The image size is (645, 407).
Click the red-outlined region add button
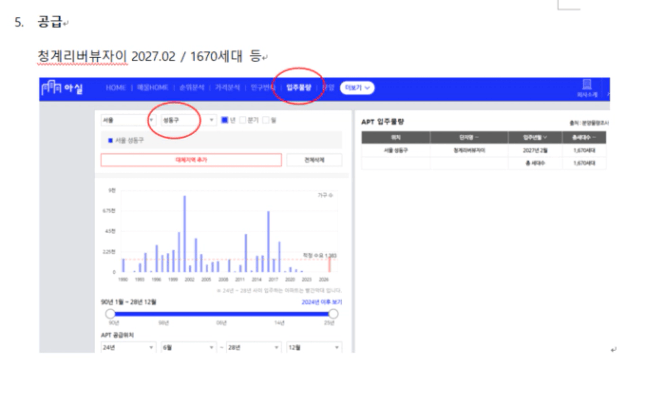point(191,160)
